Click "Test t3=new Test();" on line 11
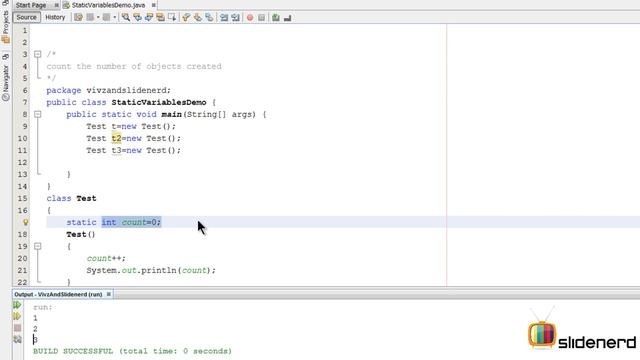 pos(133,150)
